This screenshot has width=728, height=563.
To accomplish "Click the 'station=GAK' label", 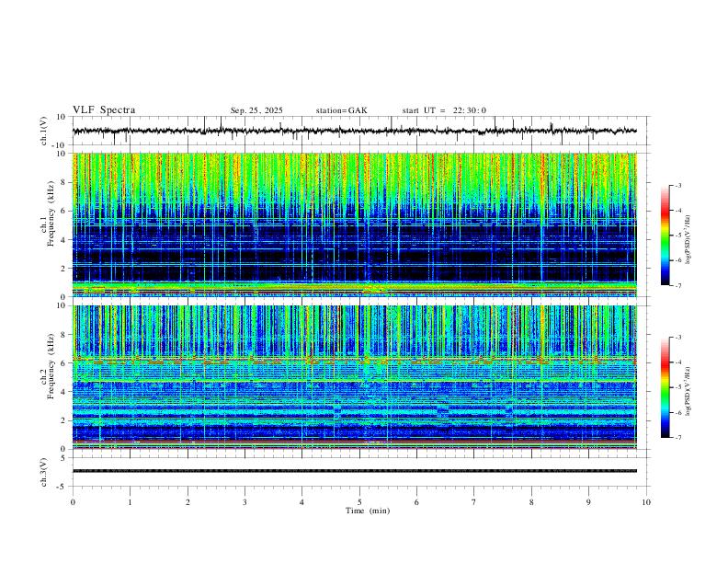I will coord(341,110).
